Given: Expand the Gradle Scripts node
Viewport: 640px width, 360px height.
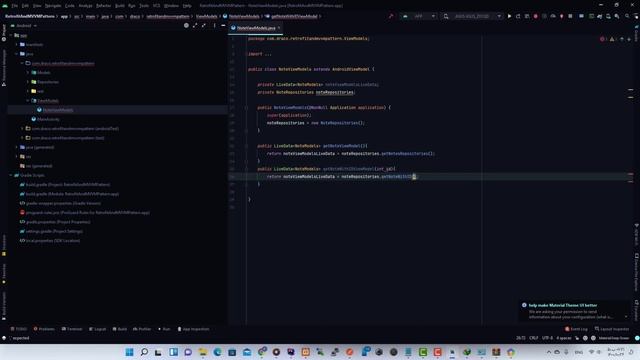Looking at the screenshot, I should click(x=11, y=175).
